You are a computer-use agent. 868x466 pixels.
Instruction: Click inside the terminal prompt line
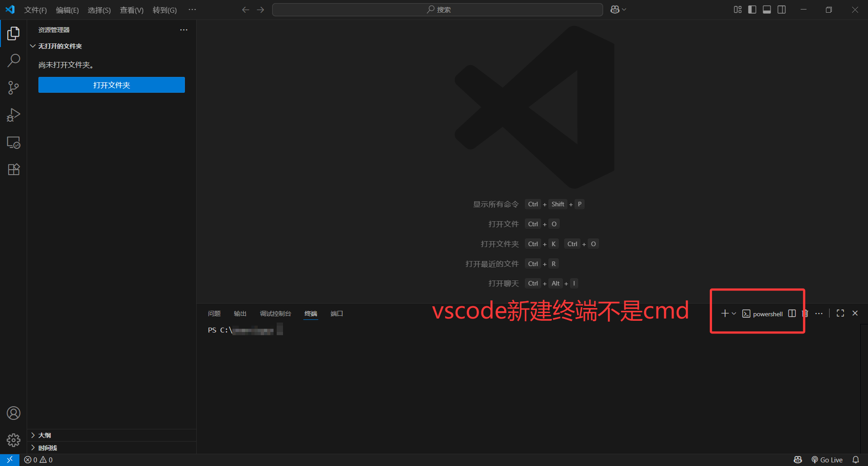click(245, 330)
